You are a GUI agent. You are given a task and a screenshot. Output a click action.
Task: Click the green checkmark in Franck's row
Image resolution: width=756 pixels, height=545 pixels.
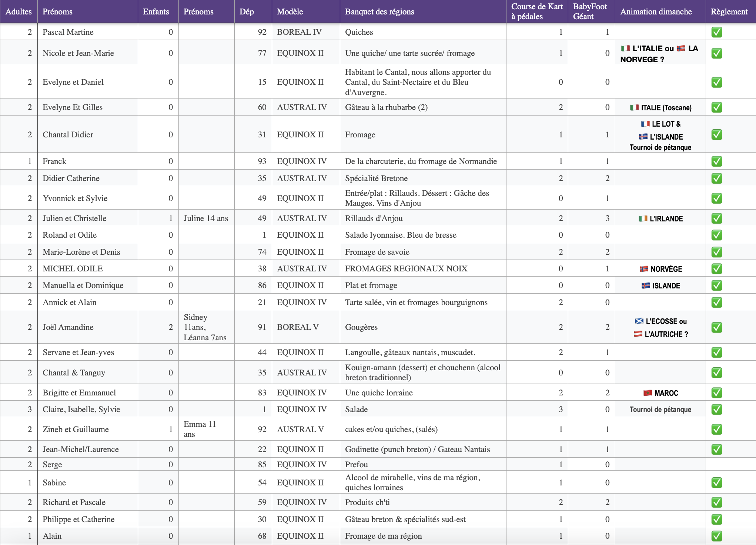tap(717, 161)
